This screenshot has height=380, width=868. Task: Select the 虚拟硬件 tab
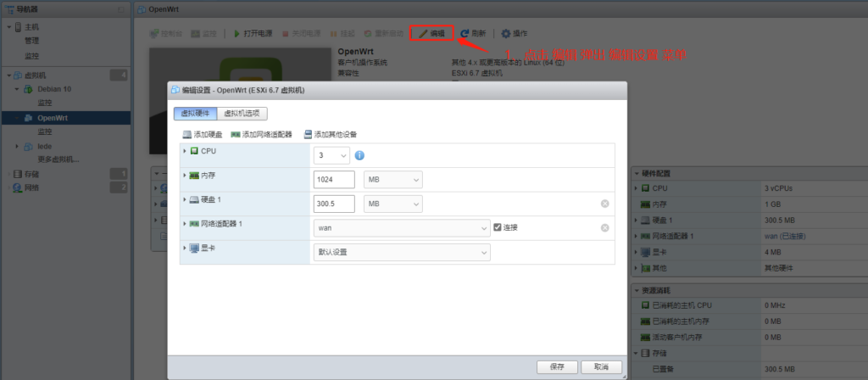[195, 113]
